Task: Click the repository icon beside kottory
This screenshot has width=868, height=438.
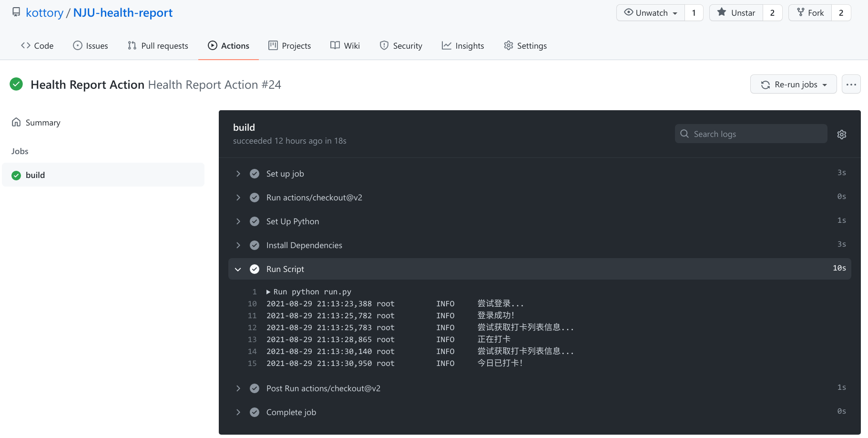Action: pyautogui.click(x=16, y=12)
